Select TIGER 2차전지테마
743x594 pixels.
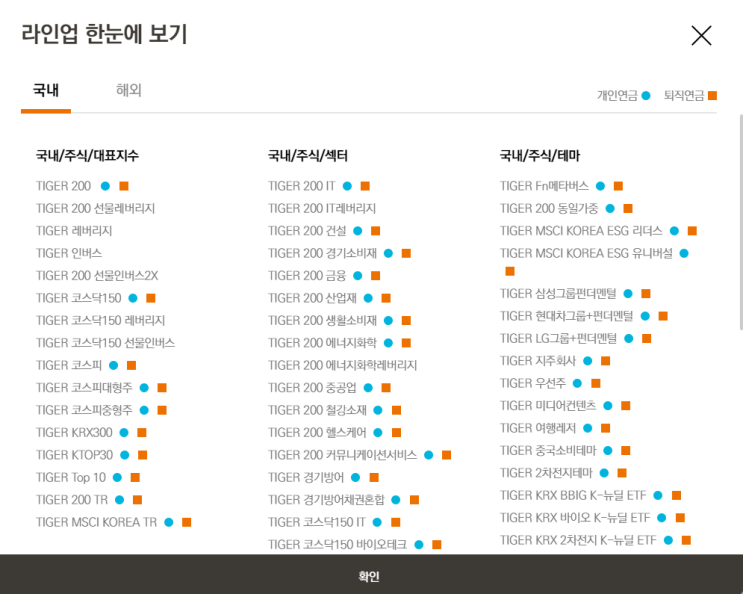[546, 473]
